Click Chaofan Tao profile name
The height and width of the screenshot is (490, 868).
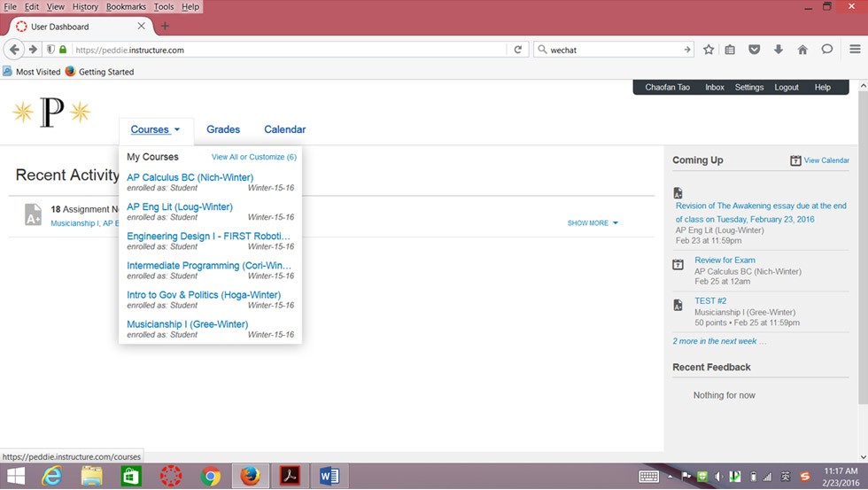click(668, 87)
